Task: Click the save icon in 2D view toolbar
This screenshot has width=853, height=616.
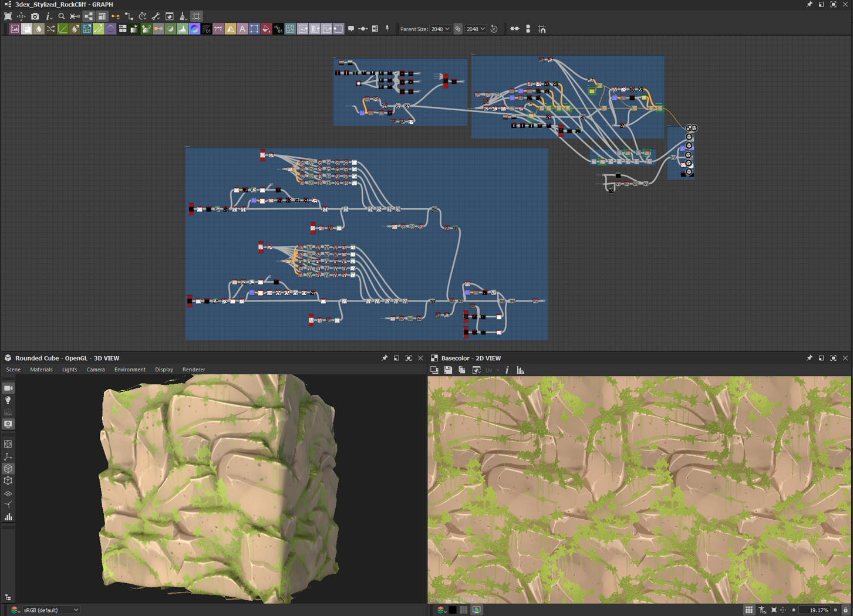Action: [448, 370]
